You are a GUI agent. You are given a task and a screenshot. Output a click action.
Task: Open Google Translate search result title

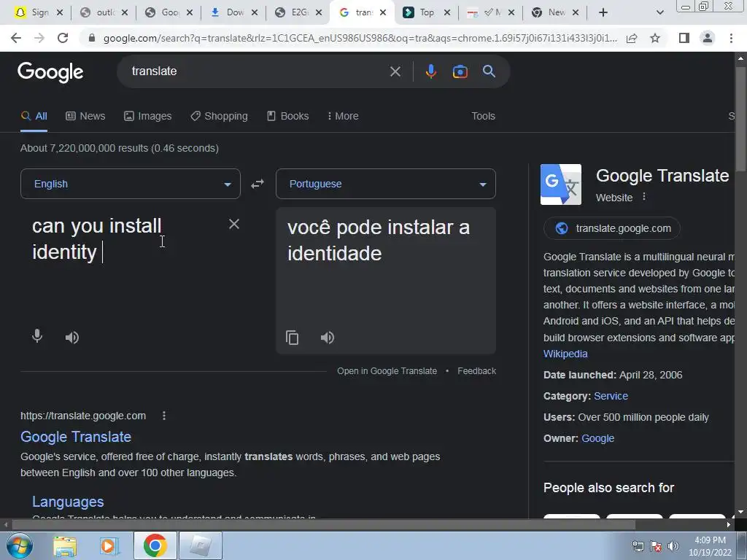click(x=76, y=437)
